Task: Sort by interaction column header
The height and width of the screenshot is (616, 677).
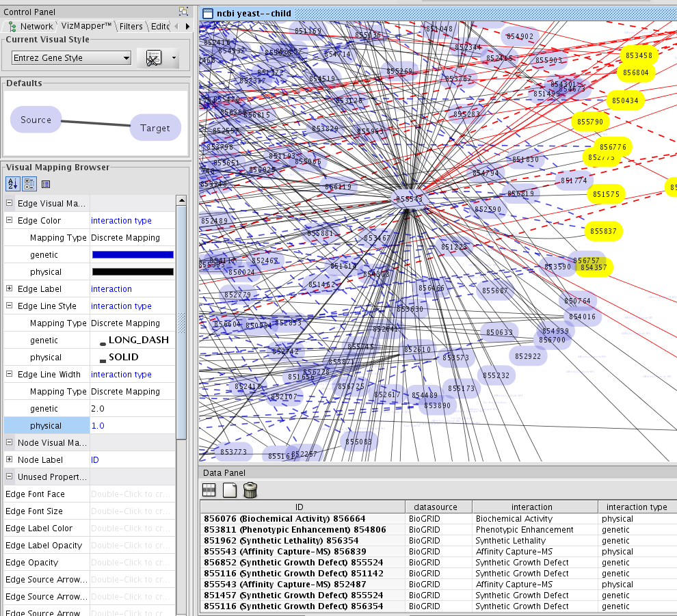Action: (535, 507)
